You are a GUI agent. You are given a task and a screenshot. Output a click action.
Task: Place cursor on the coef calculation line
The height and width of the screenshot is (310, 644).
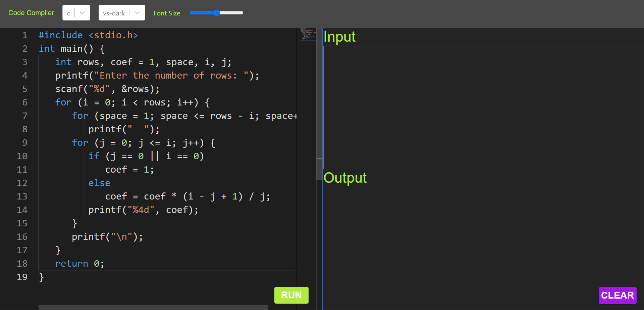tap(187, 196)
